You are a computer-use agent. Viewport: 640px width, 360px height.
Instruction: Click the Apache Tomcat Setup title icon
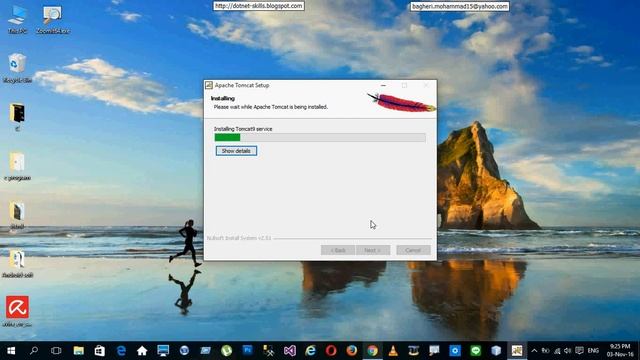pos(209,85)
